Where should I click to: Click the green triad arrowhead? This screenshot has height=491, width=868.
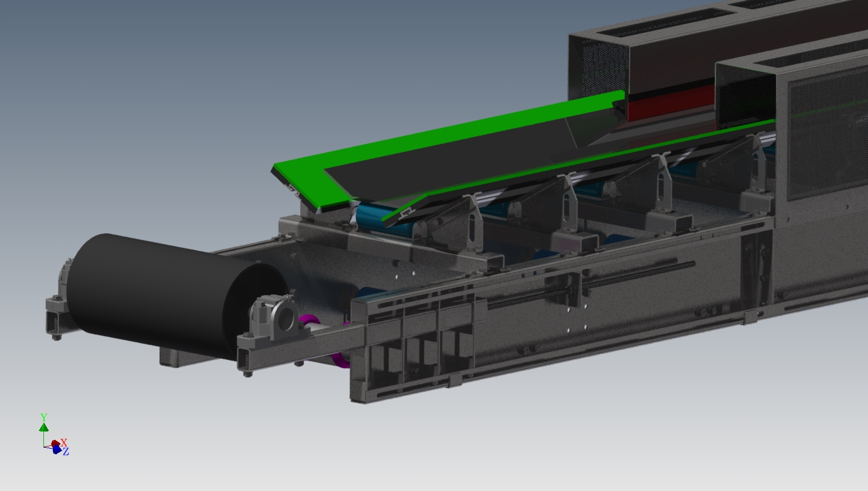[x=44, y=427]
